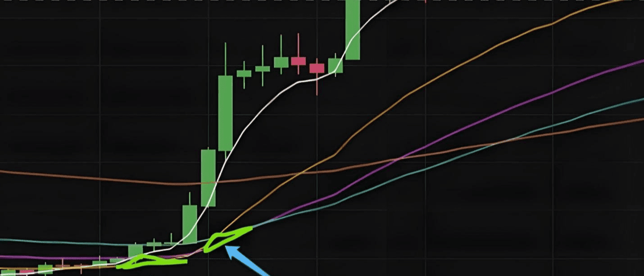The height and width of the screenshot is (276, 644).
Task: Select the flat green scribble near bottom candles
Action: point(152,261)
